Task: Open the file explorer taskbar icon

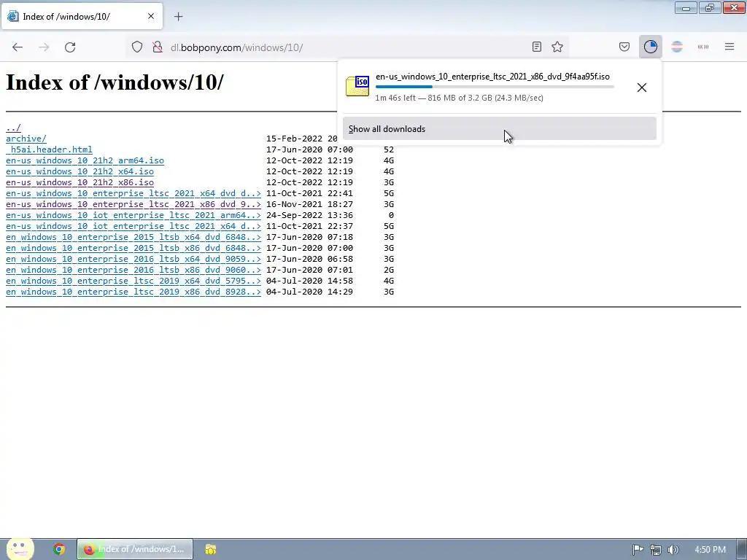Action: (211, 549)
